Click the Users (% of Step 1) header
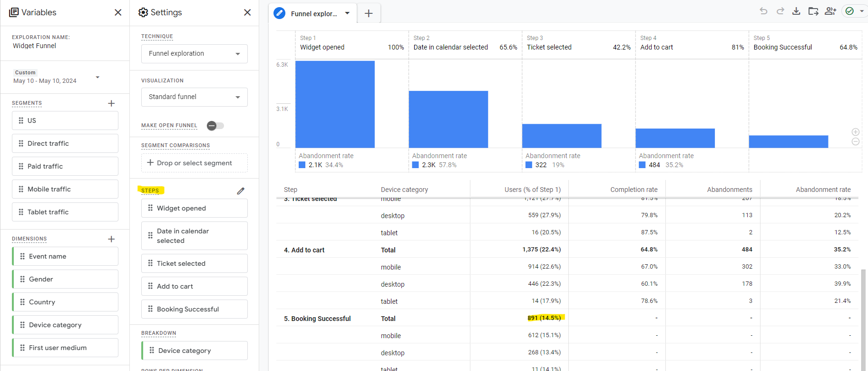This screenshot has height=371, width=868. click(533, 190)
